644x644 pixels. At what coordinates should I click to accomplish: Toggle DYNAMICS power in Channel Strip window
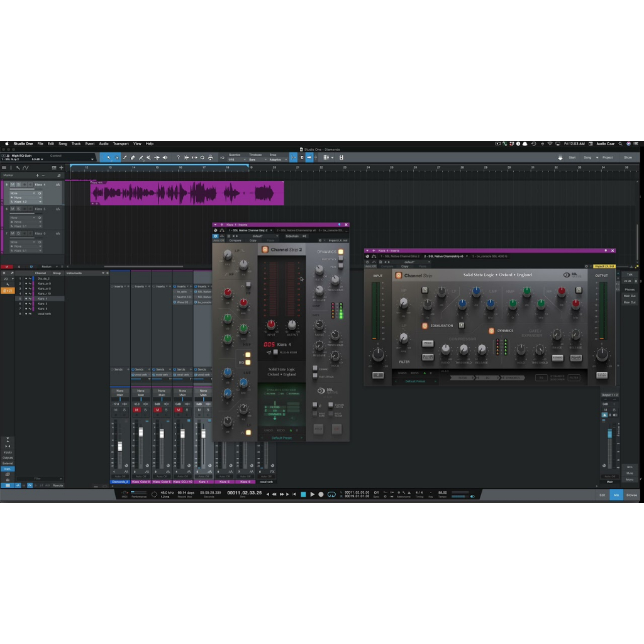tap(491, 331)
